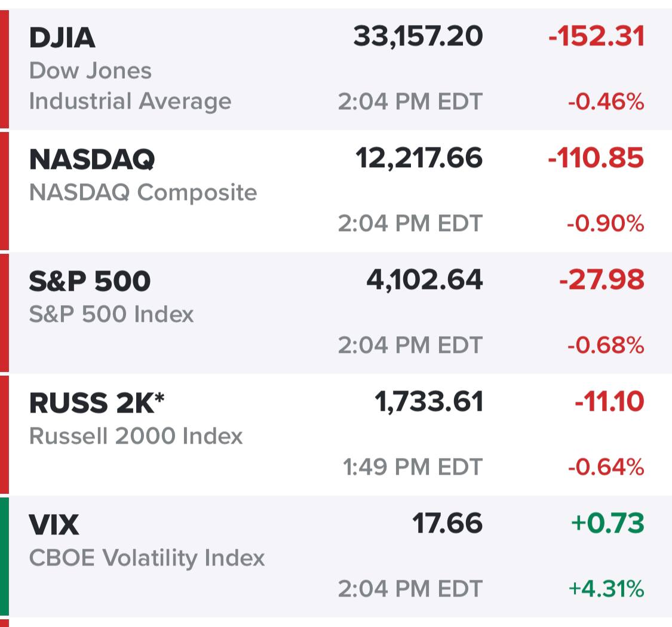672x627 pixels.
Task: Open the DJIA ticker link
Action: (62, 38)
